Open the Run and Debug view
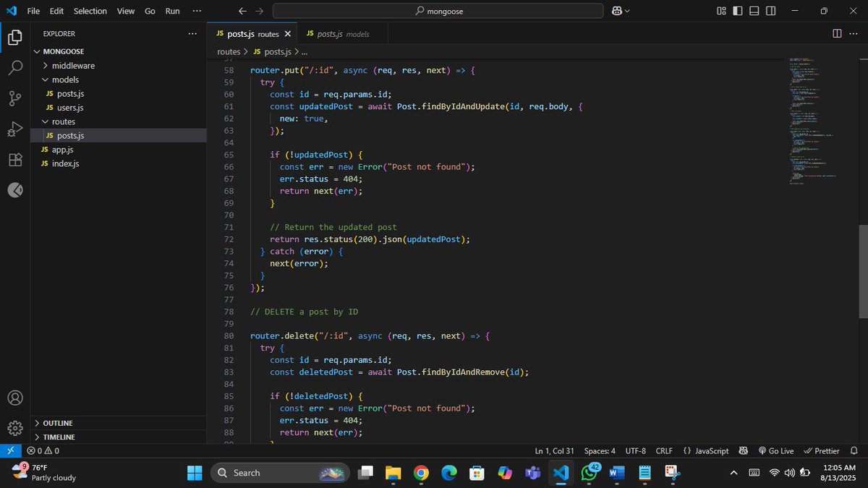This screenshot has height=488, width=868. click(15, 130)
